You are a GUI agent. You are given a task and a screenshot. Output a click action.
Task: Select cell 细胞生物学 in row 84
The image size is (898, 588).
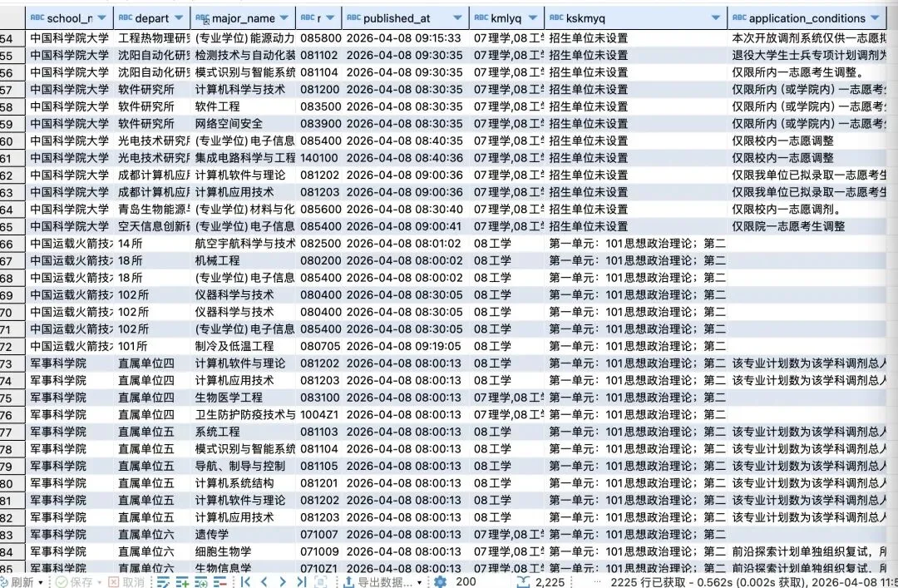click(244, 552)
